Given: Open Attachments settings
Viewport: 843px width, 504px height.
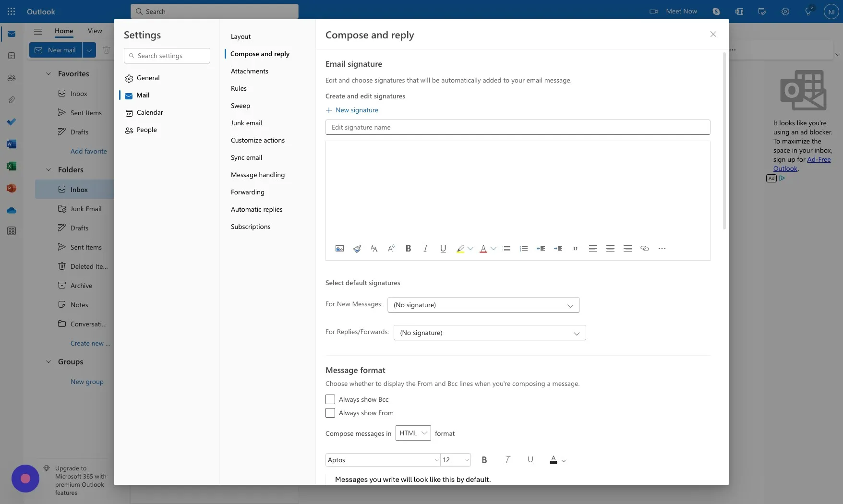Looking at the screenshot, I should pyautogui.click(x=250, y=71).
